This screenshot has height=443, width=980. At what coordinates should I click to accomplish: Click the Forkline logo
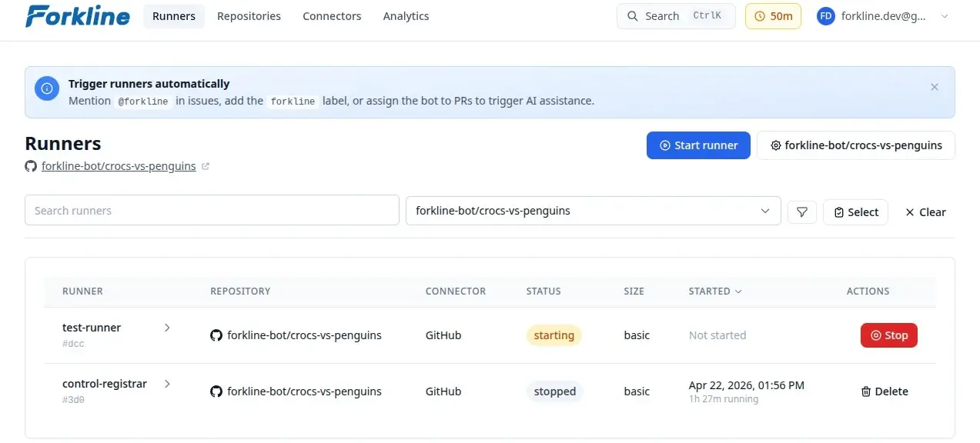point(78,15)
